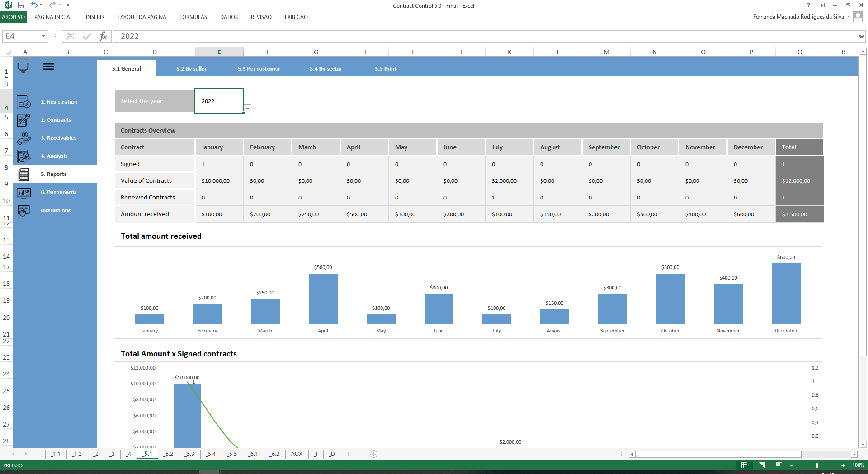Image resolution: width=868 pixels, height=474 pixels.
Task: Click the 5.5 Print report button
Action: (x=385, y=68)
